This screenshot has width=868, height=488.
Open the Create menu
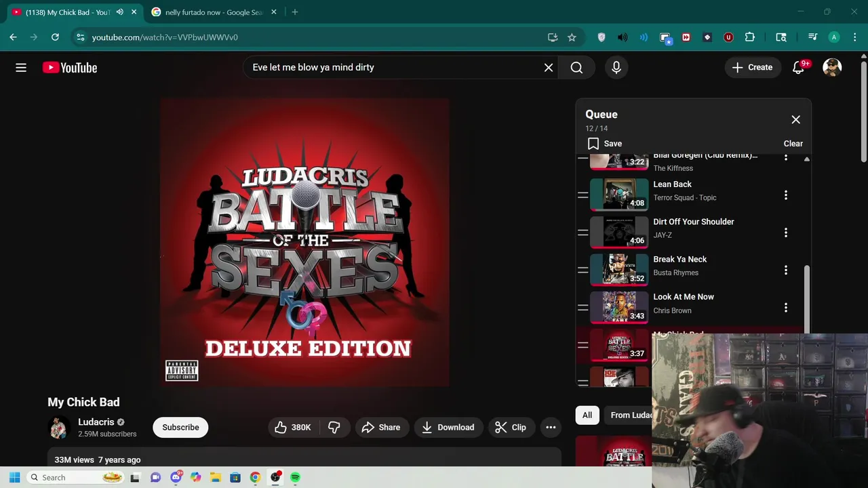[x=752, y=67]
